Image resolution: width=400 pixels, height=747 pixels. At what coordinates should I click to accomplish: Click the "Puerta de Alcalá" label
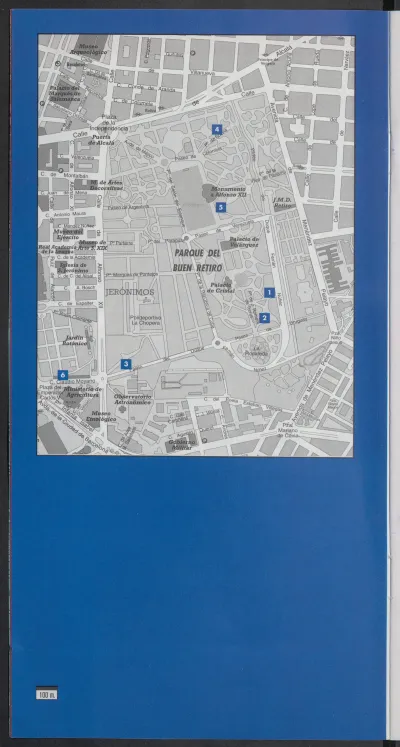coord(101,140)
